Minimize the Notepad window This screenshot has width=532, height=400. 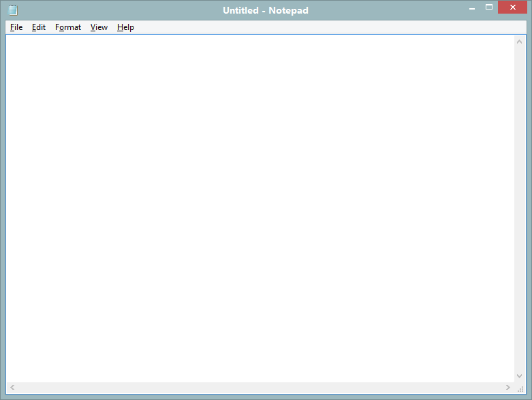pos(472,7)
